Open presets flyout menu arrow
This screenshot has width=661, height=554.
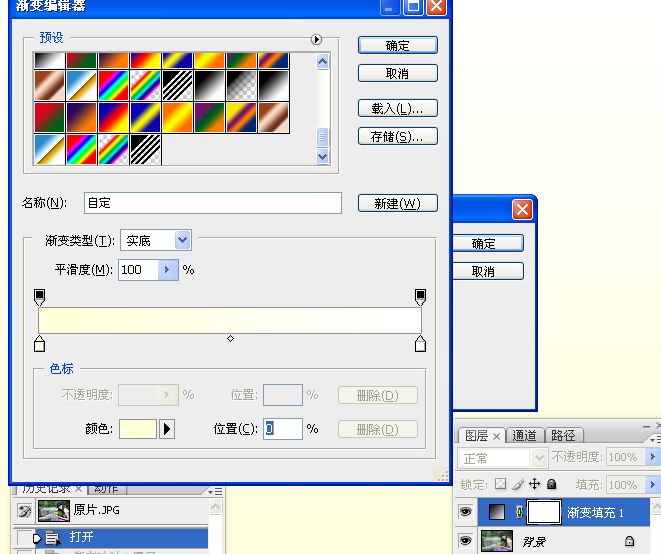pyautogui.click(x=316, y=39)
